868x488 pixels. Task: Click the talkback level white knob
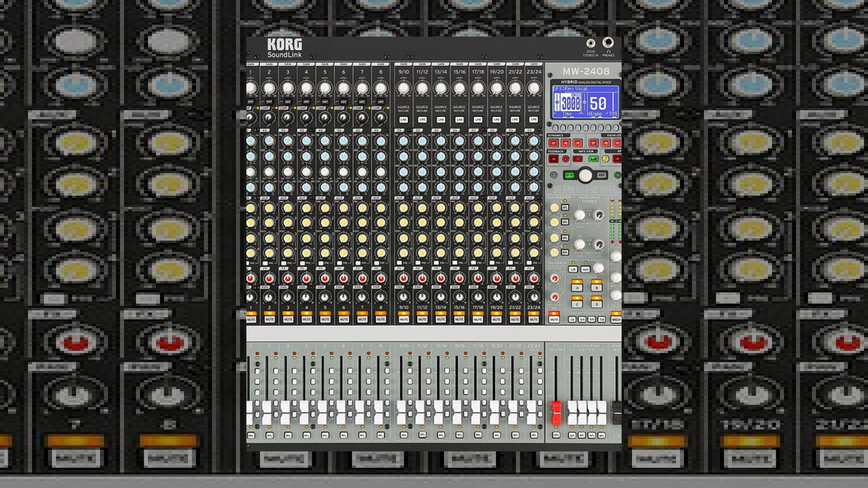coord(599,268)
